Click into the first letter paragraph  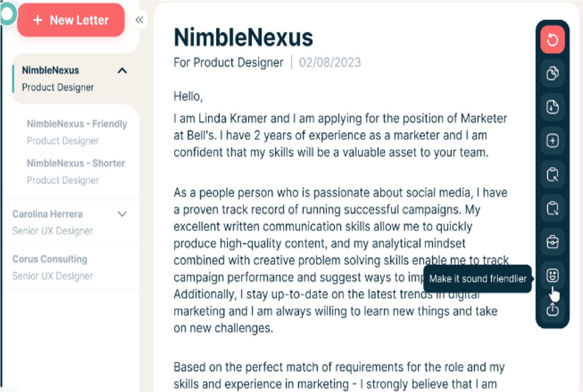coord(340,135)
